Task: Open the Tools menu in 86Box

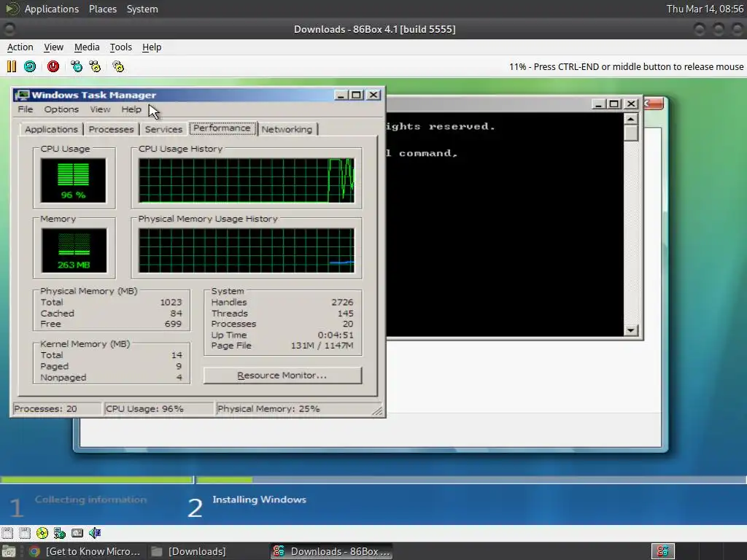Action: [120, 47]
